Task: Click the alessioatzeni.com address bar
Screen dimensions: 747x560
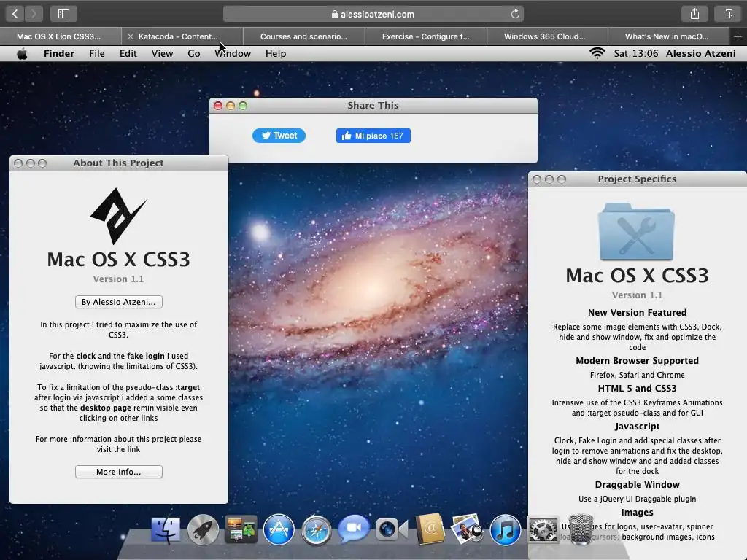Action: point(373,14)
